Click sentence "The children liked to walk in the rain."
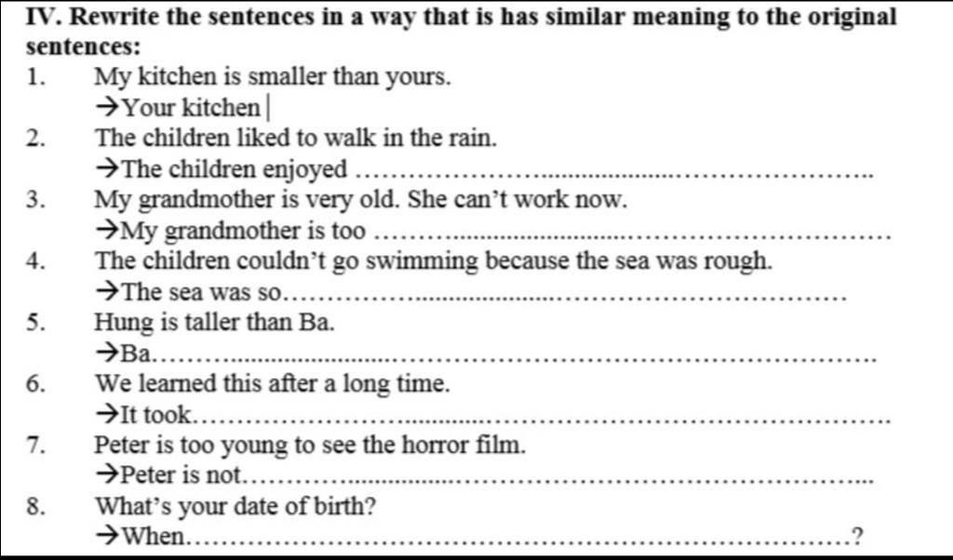 [296, 139]
